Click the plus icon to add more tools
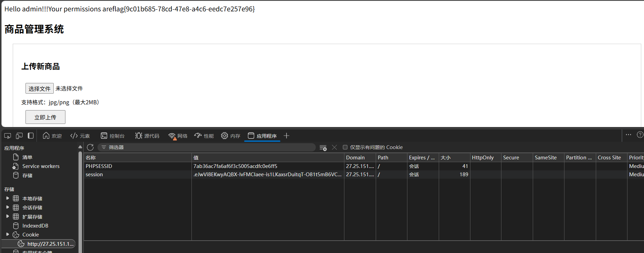This screenshot has width=644, height=253. point(287,136)
